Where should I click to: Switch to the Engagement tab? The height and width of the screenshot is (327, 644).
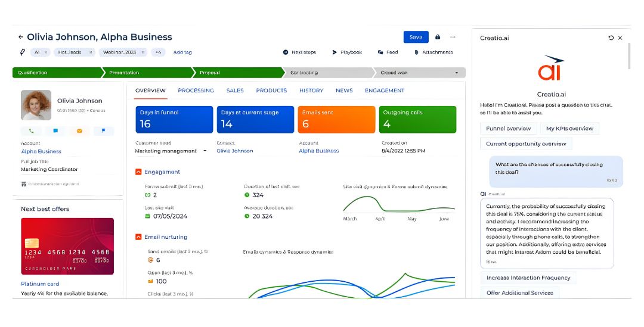point(385,91)
